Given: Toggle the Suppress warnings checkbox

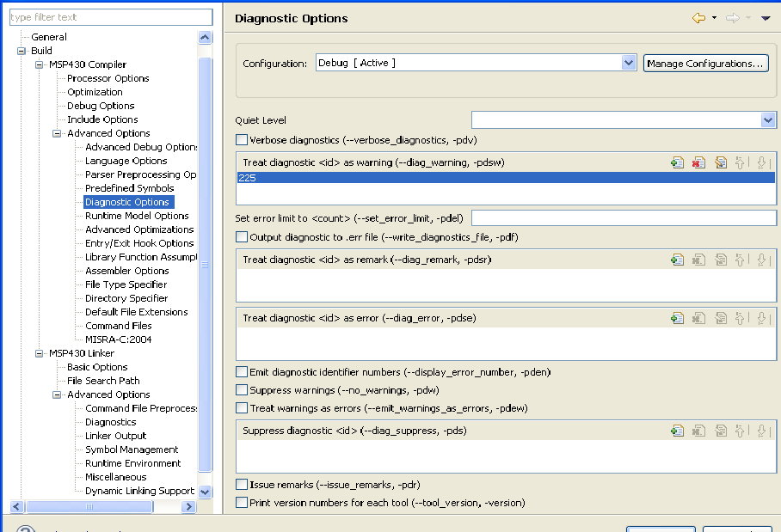Looking at the screenshot, I should pyautogui.click(x=242, y=390).
